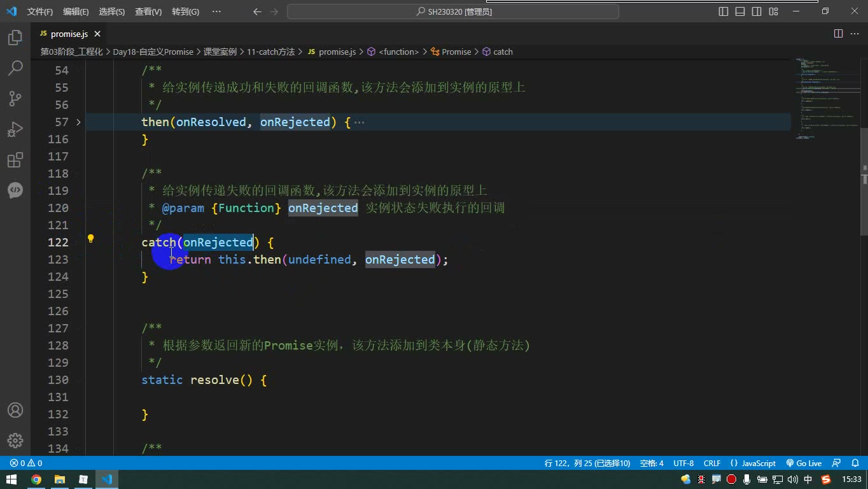Click the feedback icon in status bar

tap(837, 463)
